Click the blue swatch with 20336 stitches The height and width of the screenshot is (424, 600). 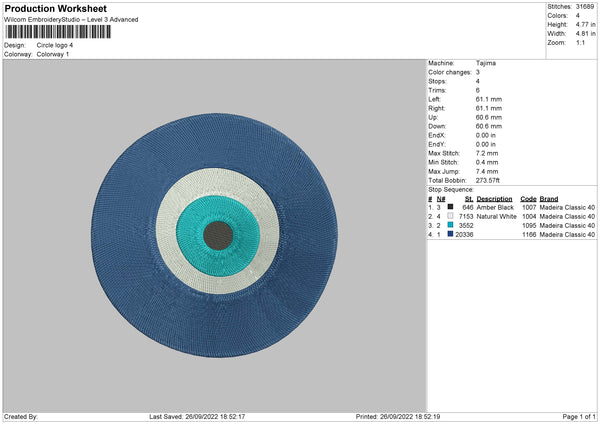450,234
